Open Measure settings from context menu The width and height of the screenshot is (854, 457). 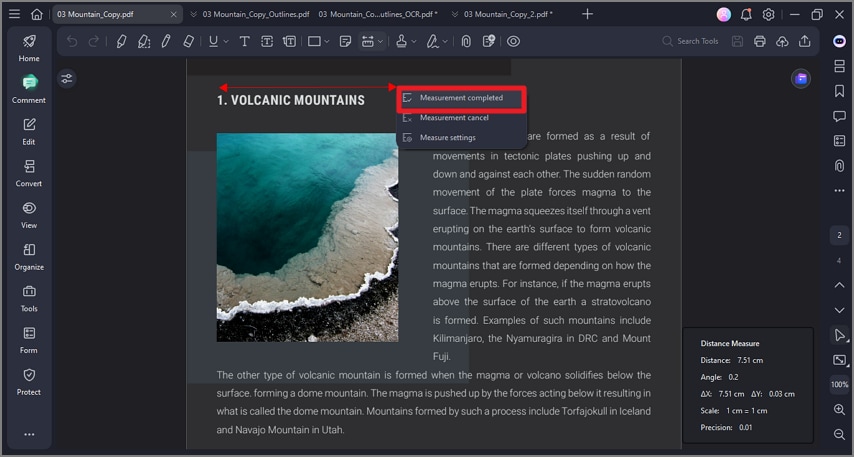coord(461,138)
